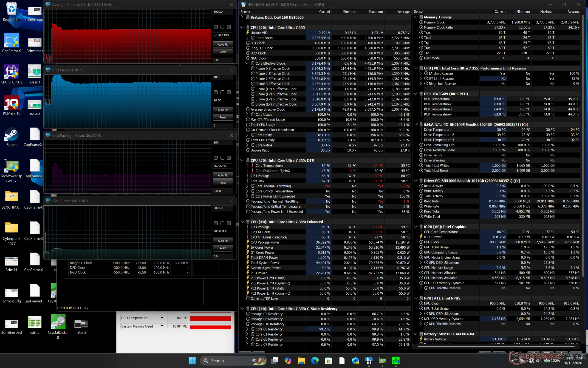Open Task View from the taskbar
This screenshot has width=588, height=368.
pyautogui.click(x=274, y=360)
